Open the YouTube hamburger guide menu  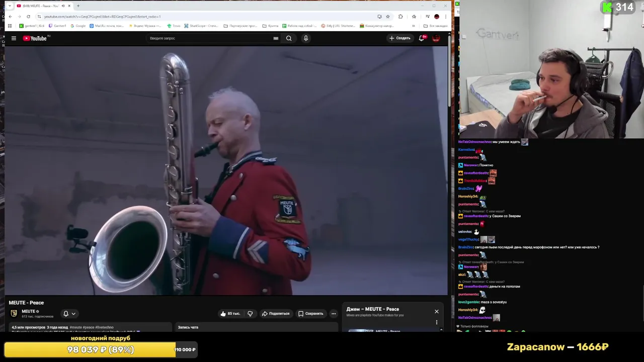coord(14,38)
